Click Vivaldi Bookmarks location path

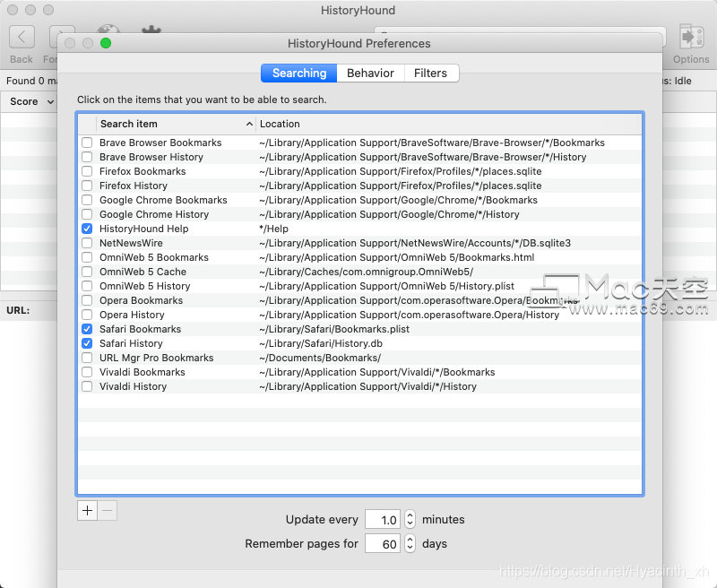pyautogui.click(x=377, y=372)
